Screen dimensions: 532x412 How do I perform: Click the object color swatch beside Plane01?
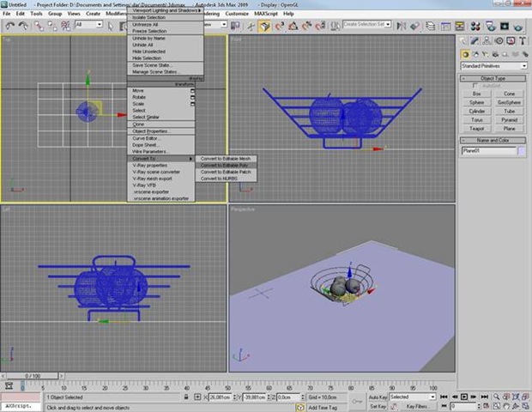click(x=522, y=151)
